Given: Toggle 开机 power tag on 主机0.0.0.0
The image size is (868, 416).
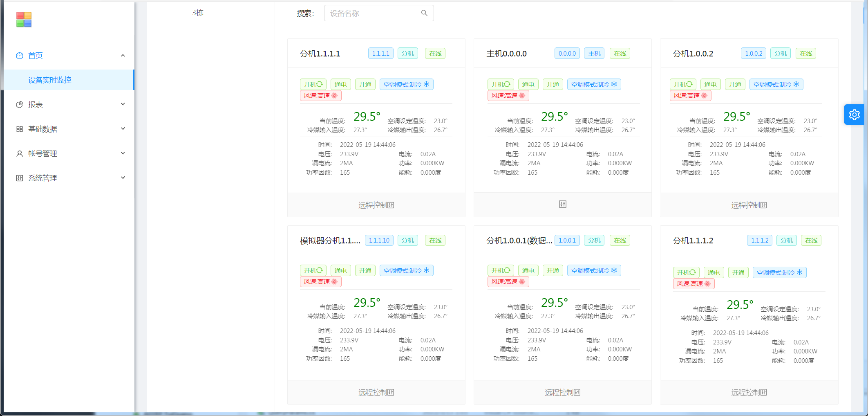Looking at the screenshot, I should [500, 84].
